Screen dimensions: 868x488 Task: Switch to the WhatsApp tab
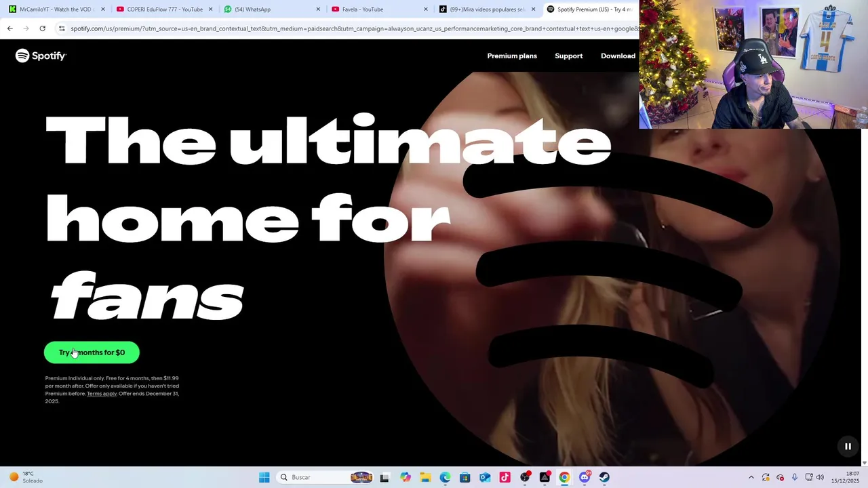pyautogui.click(x=273, y=9)
